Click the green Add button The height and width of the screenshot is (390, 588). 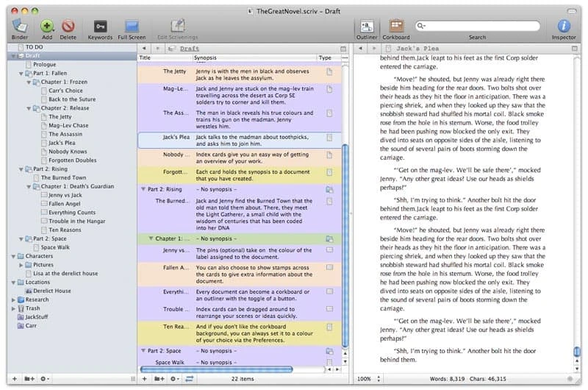tap(47, 26)
